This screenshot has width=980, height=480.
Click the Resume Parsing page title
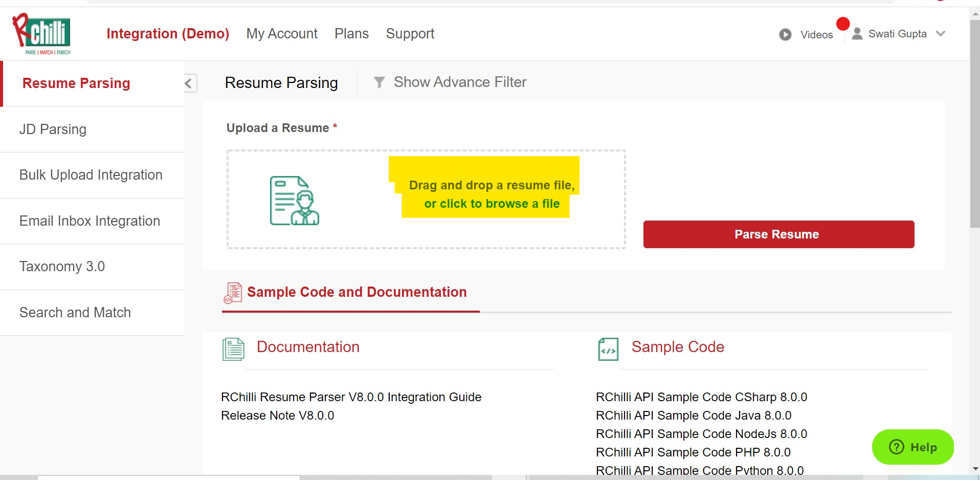281,83
